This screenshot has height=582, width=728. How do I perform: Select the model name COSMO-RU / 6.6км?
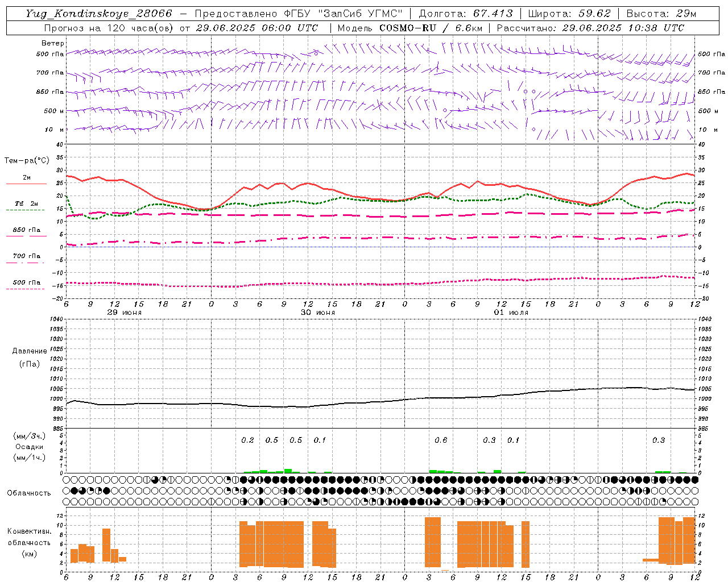(432, 28)
